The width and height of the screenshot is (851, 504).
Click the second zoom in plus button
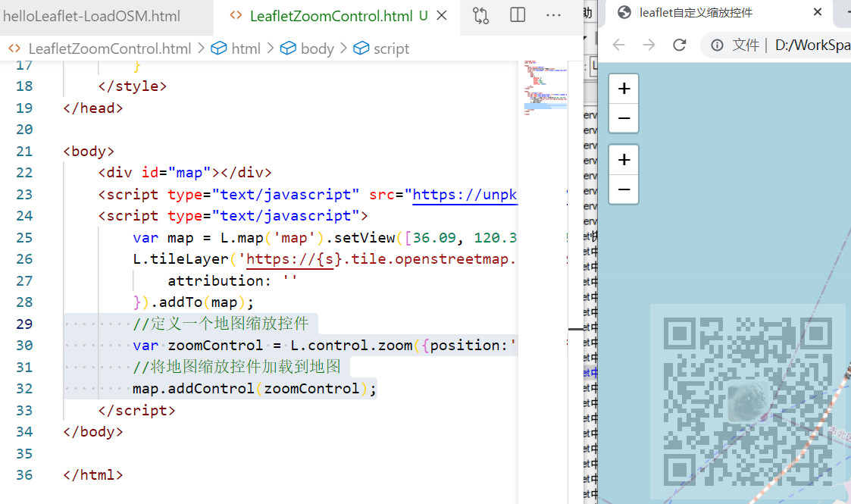pyautogui.click(x=624, y=159)
